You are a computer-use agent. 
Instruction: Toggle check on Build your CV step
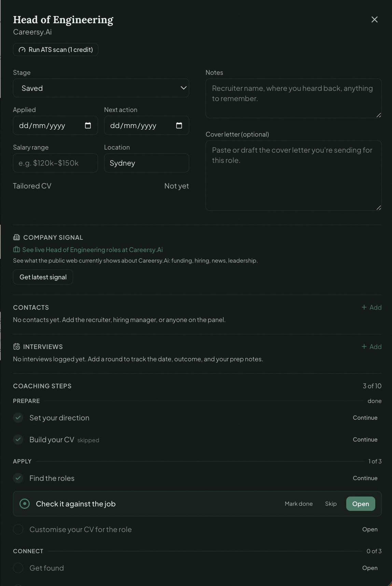point(18,439)
